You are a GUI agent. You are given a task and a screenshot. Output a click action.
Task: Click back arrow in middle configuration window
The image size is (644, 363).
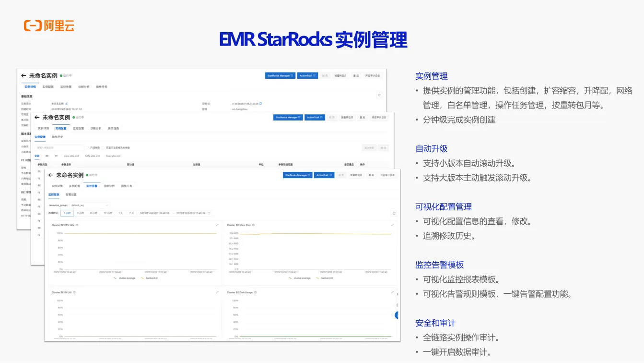point(37,118)
